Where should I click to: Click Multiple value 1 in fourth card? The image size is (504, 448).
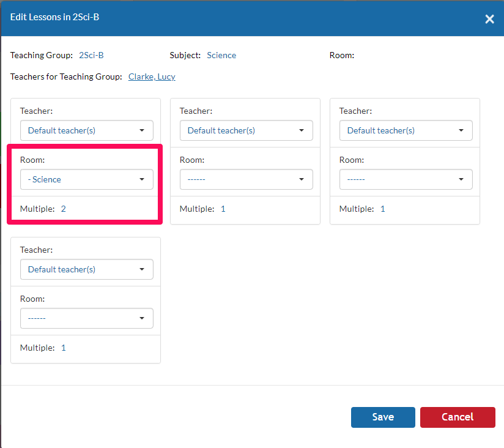tap(64, 348)
